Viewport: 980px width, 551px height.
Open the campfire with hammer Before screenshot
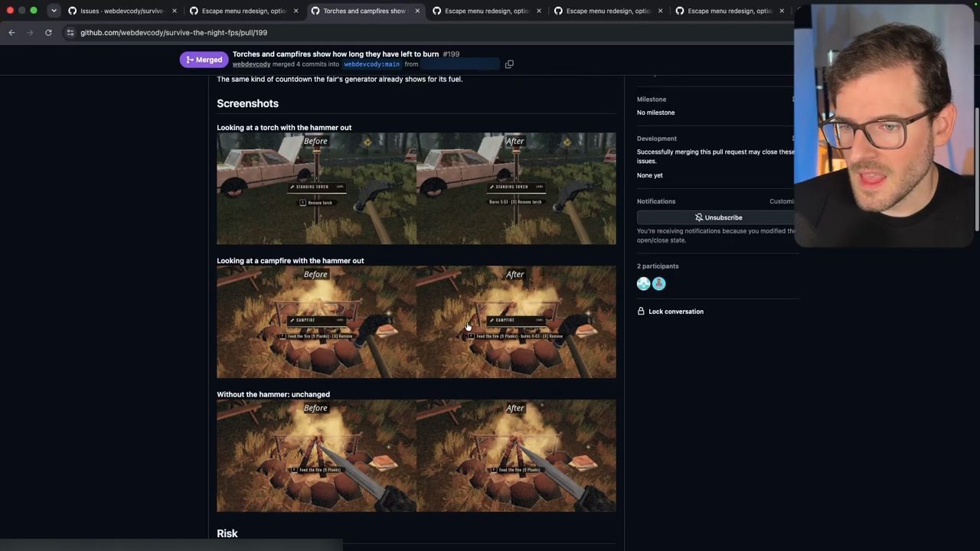point(316,322)
